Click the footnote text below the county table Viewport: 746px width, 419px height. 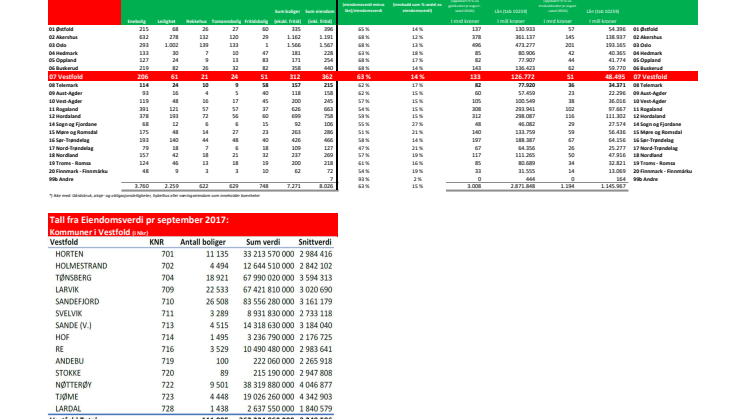tap(155, 195)
